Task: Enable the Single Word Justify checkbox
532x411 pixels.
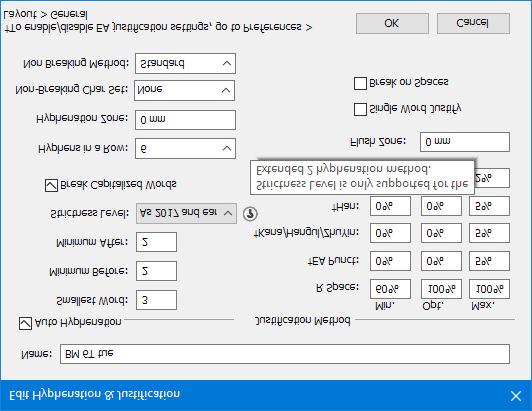Action: [360, 110]
